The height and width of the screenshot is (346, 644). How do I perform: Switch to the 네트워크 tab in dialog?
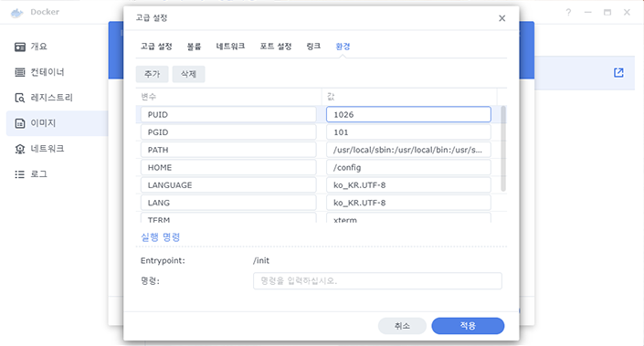[230, 46]
